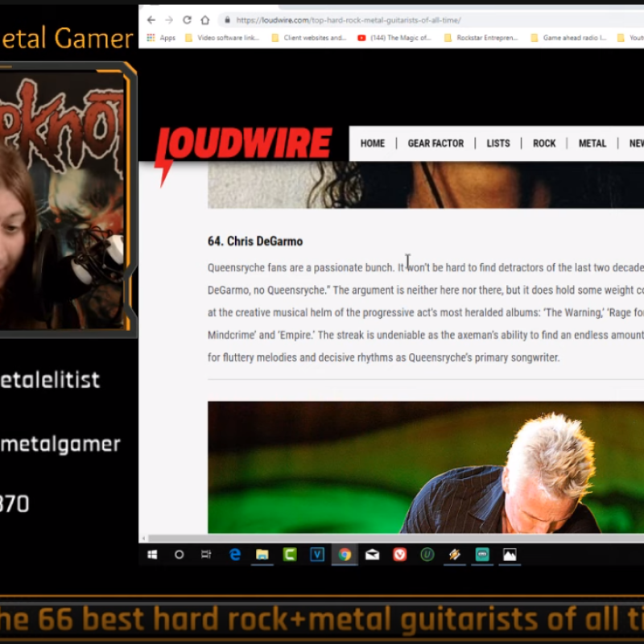Open Client websites bookmark folder
This screenshot has width=644, height=644.
point(309,38)
